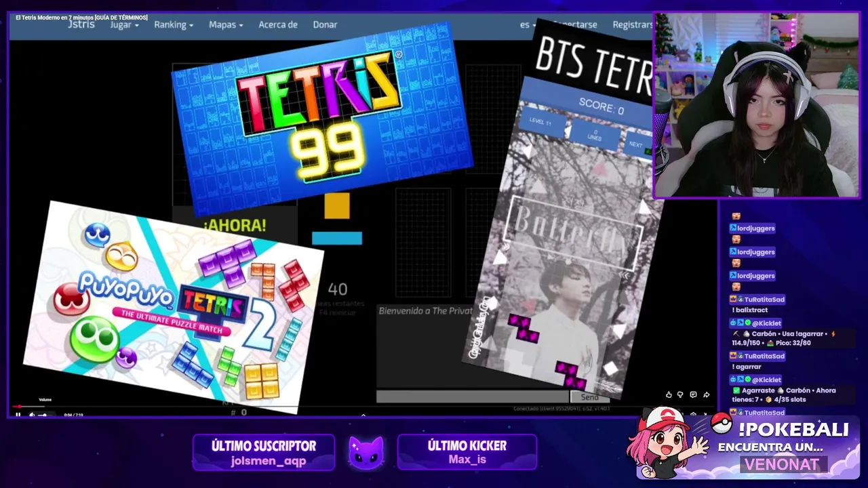Screen dimensions: 868x488
Task: Click the '! agarrar' chat message
Action: point(747,367)
